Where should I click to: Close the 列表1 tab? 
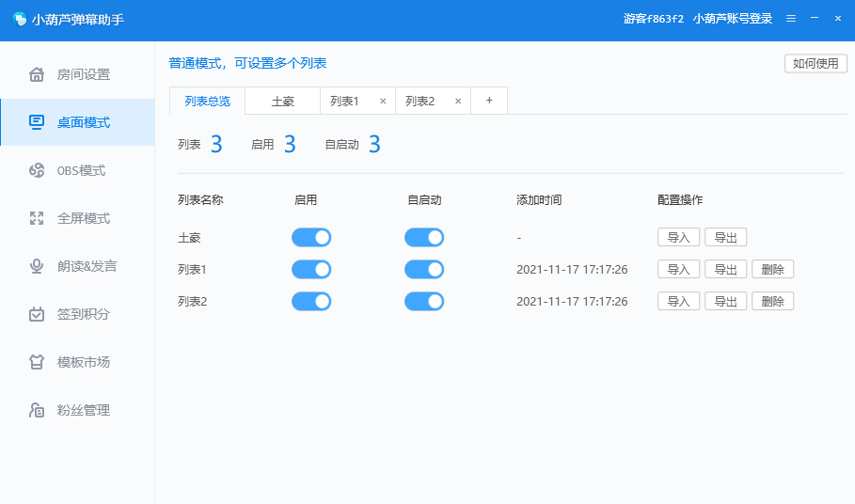383,101
